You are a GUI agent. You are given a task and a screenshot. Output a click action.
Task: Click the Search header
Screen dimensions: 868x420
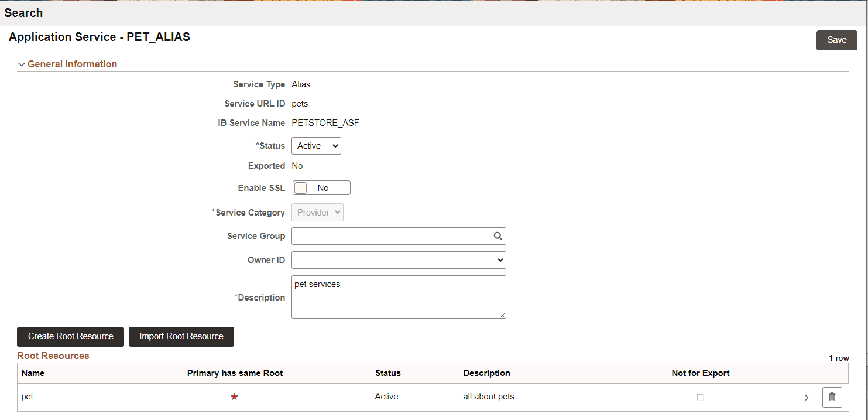(x=23, y=12)
